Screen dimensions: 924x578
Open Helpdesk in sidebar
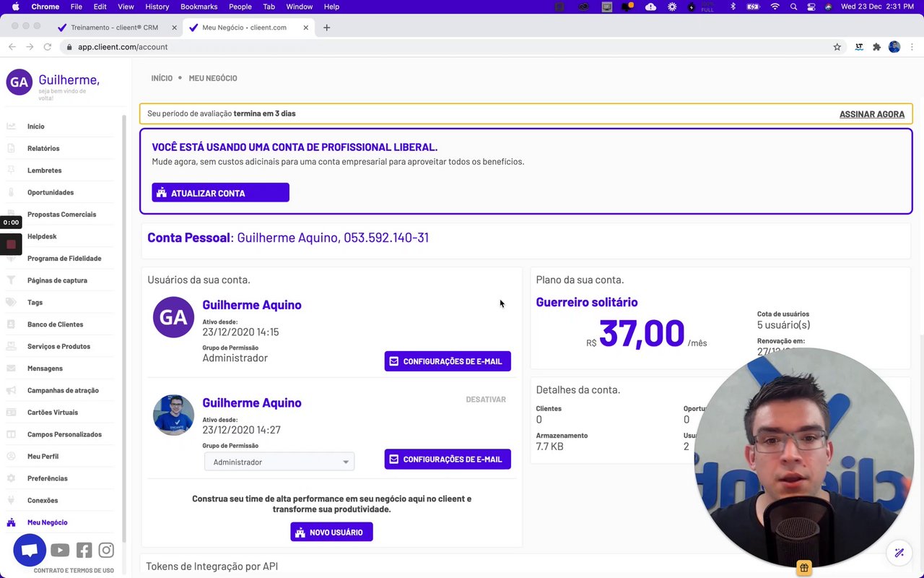[42, 236]
